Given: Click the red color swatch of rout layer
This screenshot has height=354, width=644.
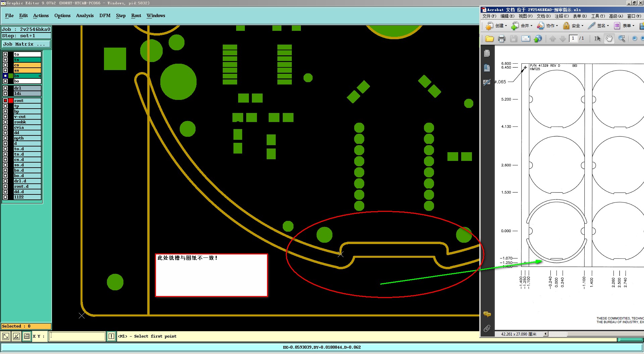Looking at the screenshot, I should pyautogui.click(x=11, y=101).
